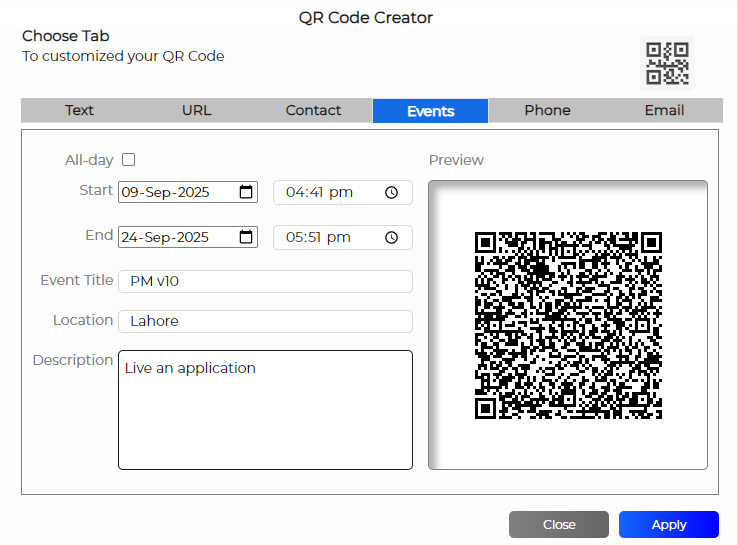The width and height of the screenshot is (738, 545).
Task: Click the QR Code Creator title
Action: (x=366, y=17)
